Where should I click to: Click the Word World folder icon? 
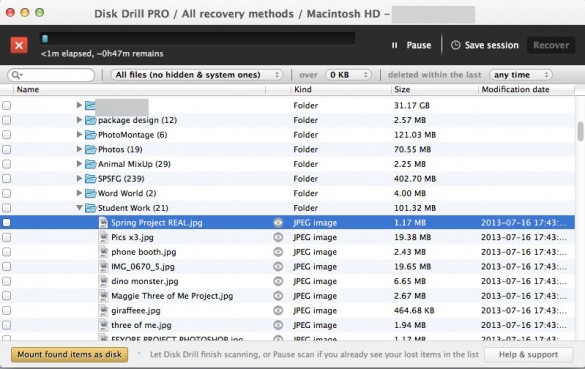pyautogui.click(x=90, y=193)
